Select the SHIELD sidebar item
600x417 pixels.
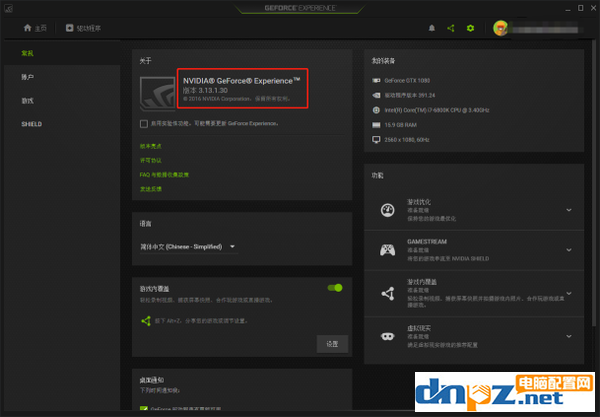[31, 124]
